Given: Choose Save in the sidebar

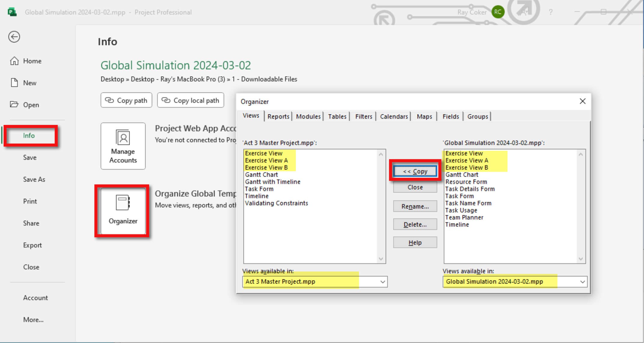Looking at the screenshot, I should click(x=30, y=157).
